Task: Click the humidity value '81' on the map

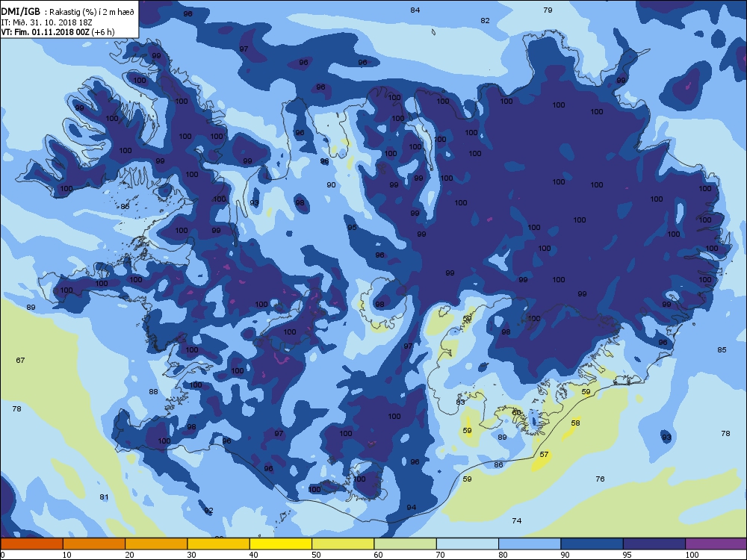Action: pyautogui.click(x=104, y=497)
